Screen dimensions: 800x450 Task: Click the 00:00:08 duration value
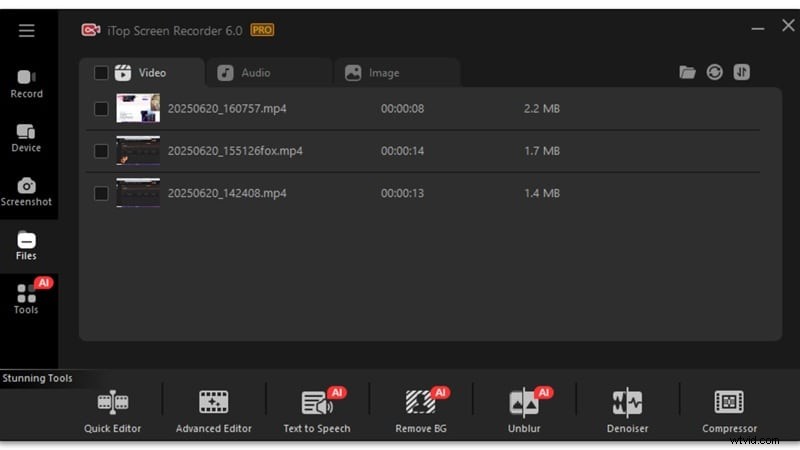click(x=403, y=109)
